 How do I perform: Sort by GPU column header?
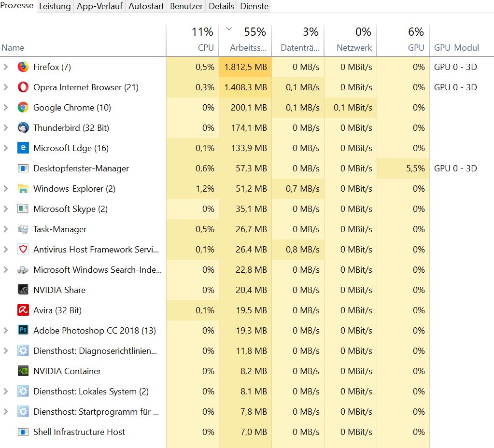(x=403, y=41)
